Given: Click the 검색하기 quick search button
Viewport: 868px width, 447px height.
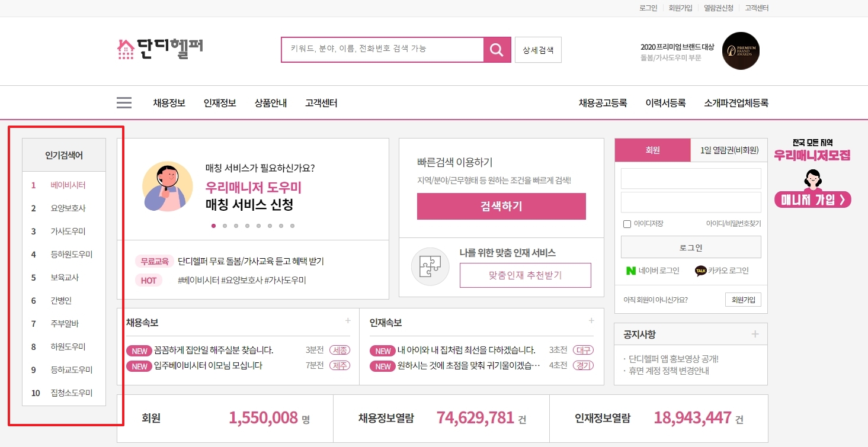Looking at the screenshot, I should (x=501, y=207).
